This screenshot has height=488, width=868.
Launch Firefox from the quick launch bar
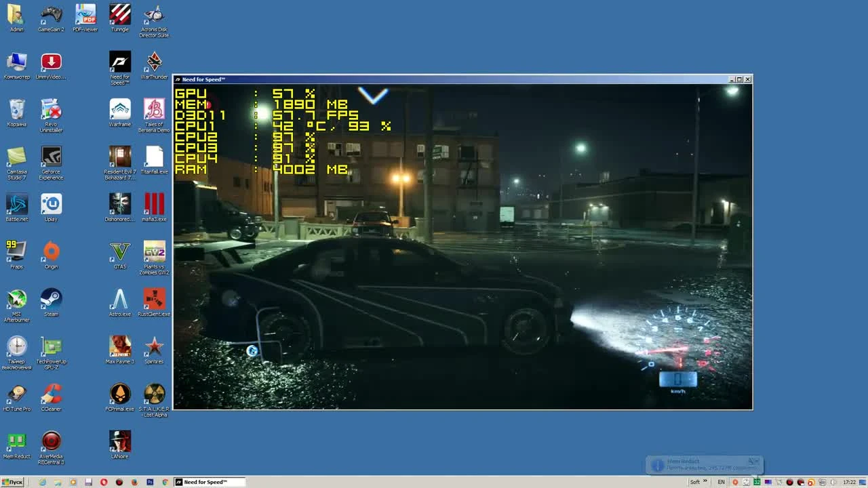pyautogui.click(x=134, y=482)
